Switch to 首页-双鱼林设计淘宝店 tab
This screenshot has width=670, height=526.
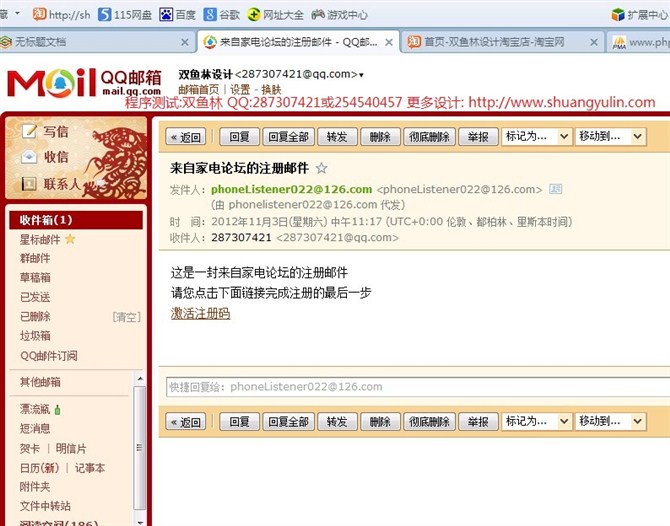point(502,42)
